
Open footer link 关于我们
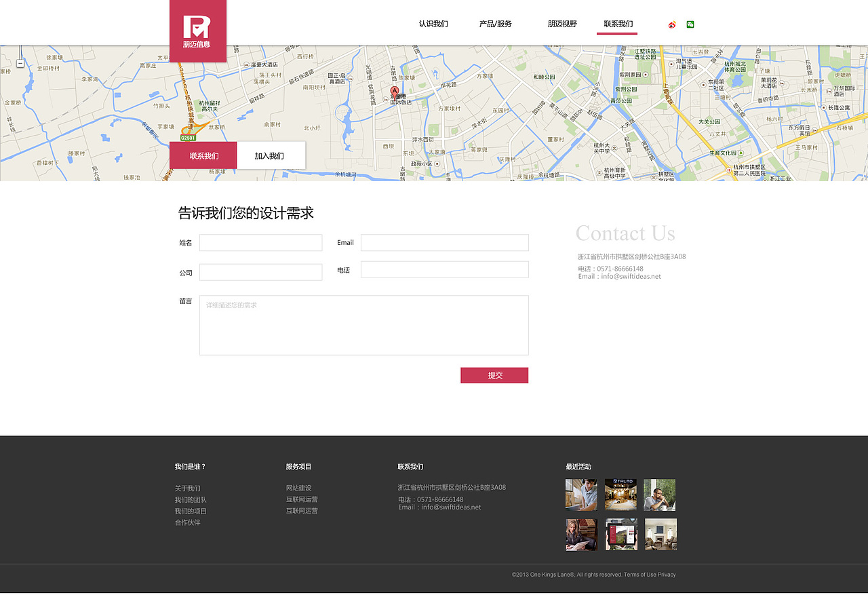pyautogui.click(x=187, y=488)
